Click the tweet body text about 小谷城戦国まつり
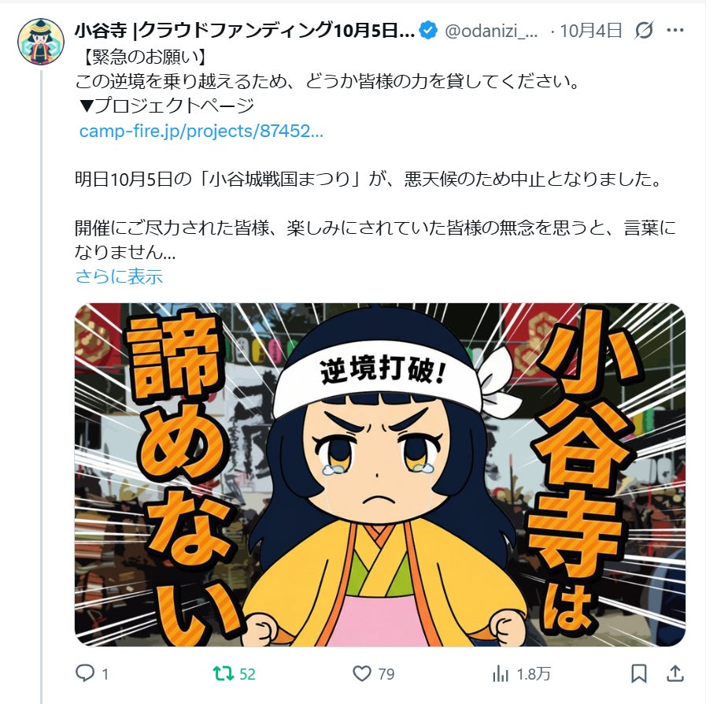The height and width of the screenshot is (704, 728). coord(368,179)
